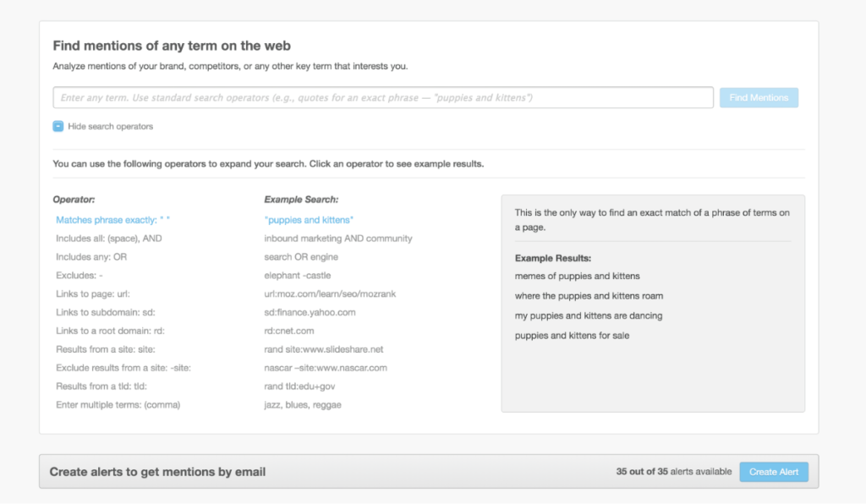866x504 pixels.
Task: Focus the term search input field
Action: click(383, 98)
